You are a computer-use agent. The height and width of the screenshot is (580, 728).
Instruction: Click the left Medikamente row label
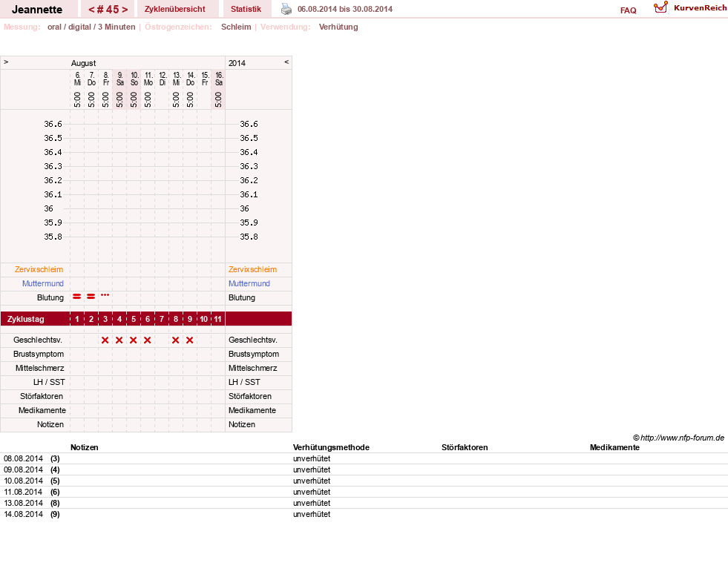coord(42,410)
